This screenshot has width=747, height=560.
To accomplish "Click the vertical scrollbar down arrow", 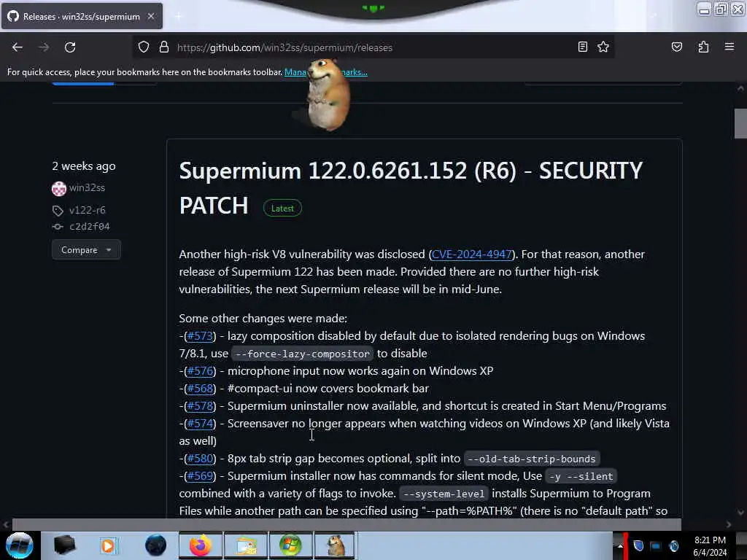I will 740,513.
